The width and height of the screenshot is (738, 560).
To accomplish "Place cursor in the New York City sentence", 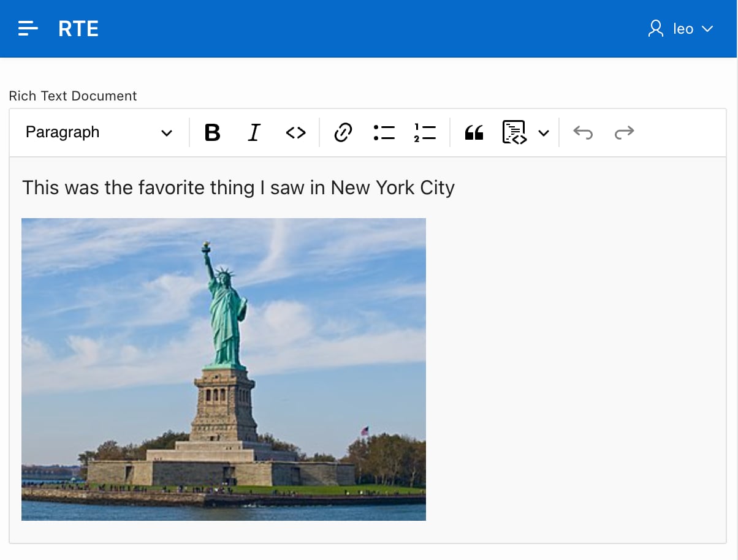I will pyautogui.click(x=238, y=187).
